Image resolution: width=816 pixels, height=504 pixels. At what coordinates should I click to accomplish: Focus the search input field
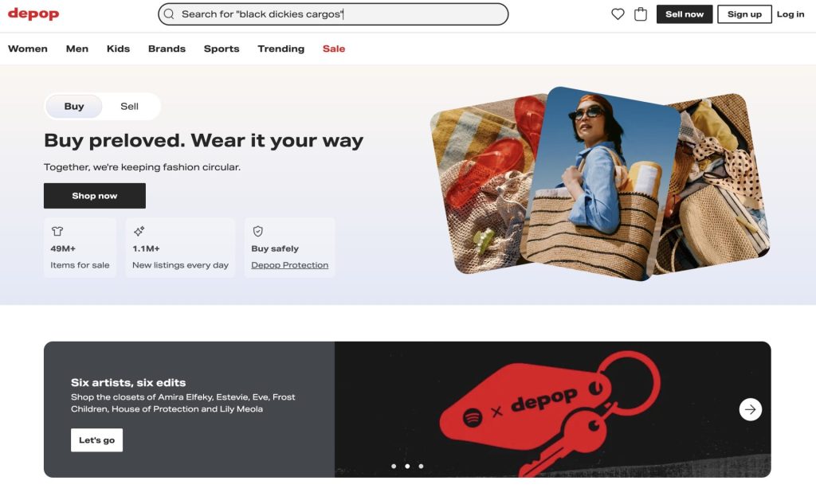pyautogui.click(x=333, y=14)
